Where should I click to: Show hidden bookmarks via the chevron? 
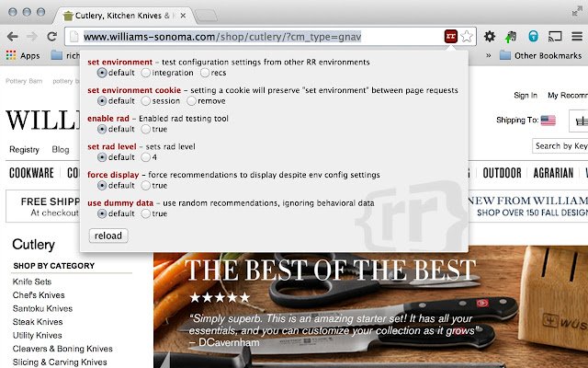[488, 55]
